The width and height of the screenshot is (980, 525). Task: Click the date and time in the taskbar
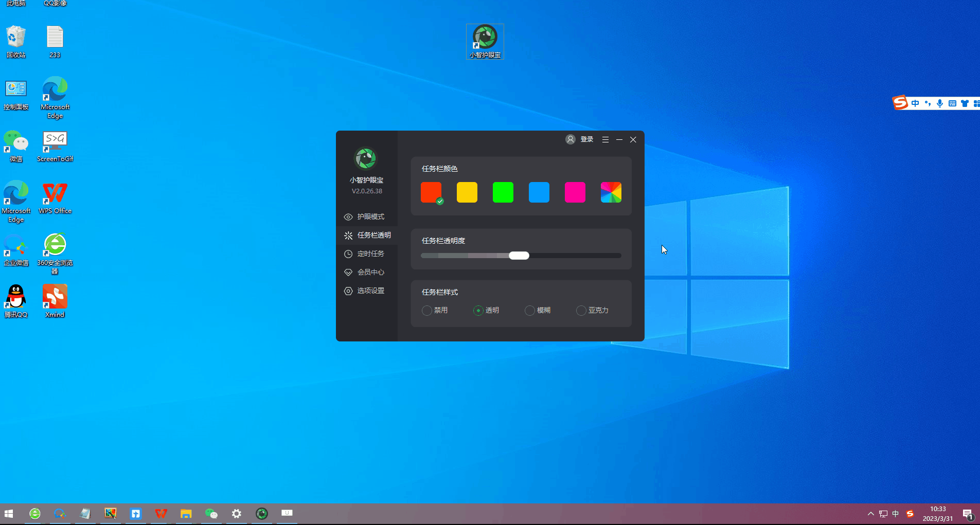point(938,513)
